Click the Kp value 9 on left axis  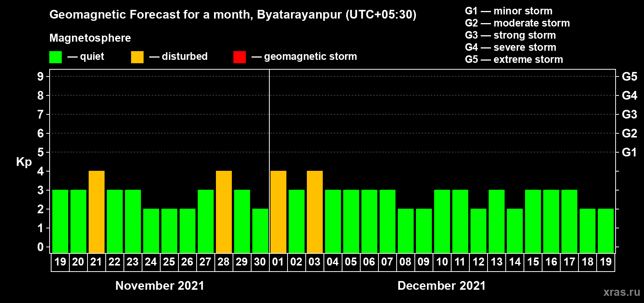41,77
